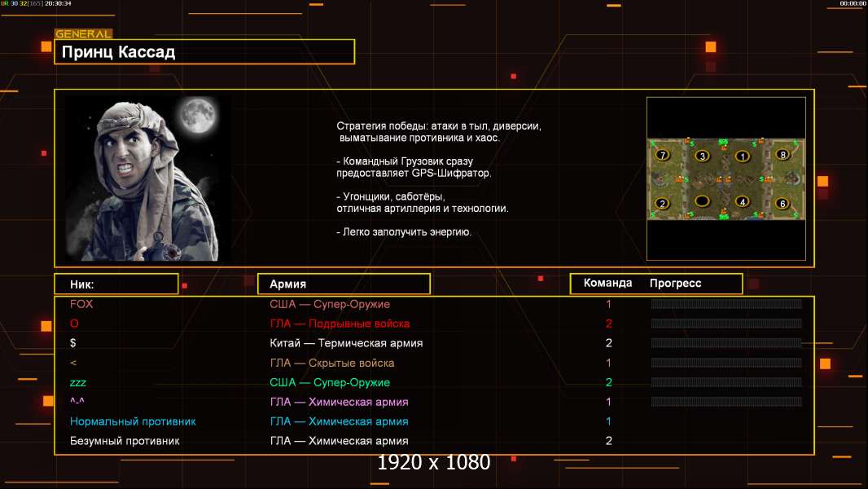Click 'ГЛА — Подрывные войска' army entry
This screenshot has width=868, height=489.
340,324
